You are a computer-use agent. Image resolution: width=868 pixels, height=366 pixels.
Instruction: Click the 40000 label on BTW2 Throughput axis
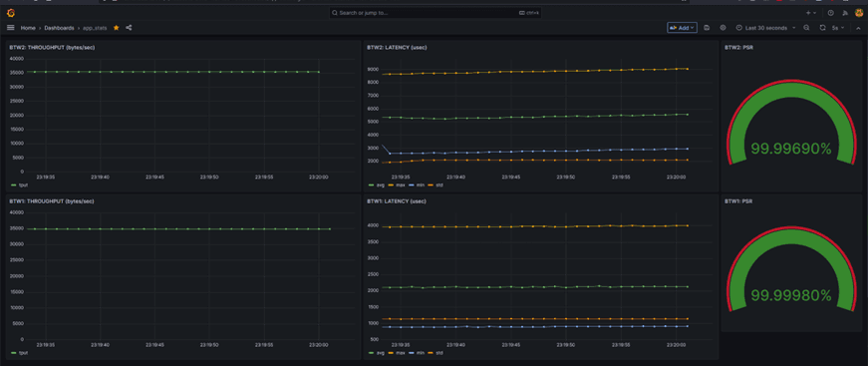[x=17, y=58]
